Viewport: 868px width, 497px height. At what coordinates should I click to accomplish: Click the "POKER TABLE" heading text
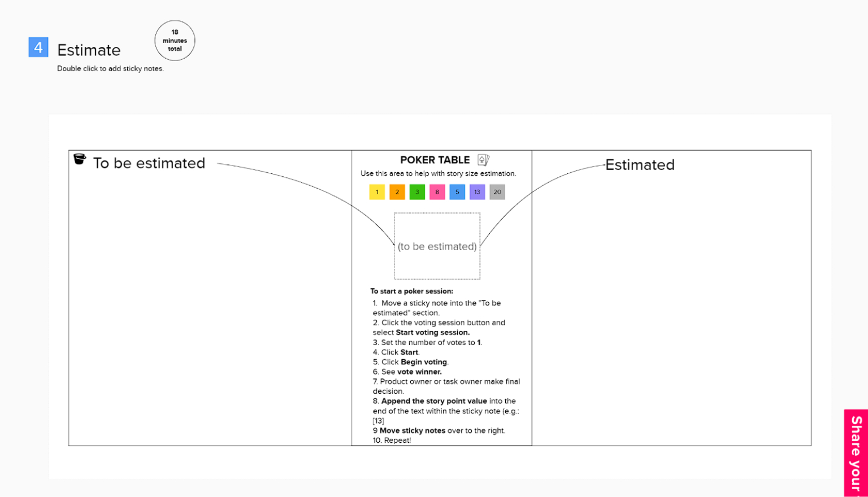tap(435, 160)
